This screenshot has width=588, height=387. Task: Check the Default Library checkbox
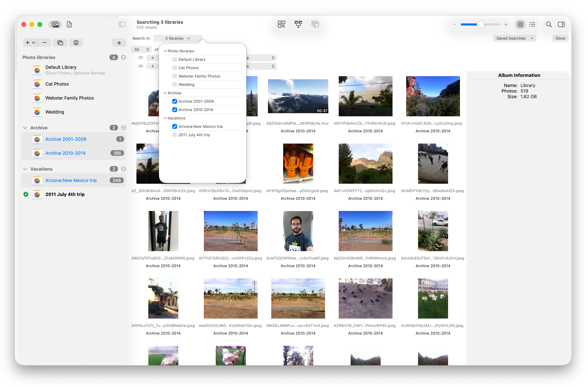click(174, 60)
